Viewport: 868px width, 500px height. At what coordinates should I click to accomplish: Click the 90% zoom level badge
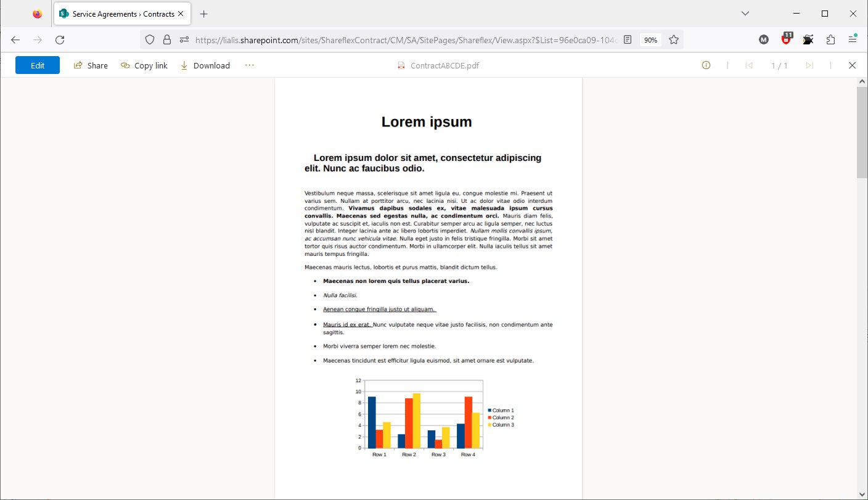pyautogui.click(x=650, y=39)
